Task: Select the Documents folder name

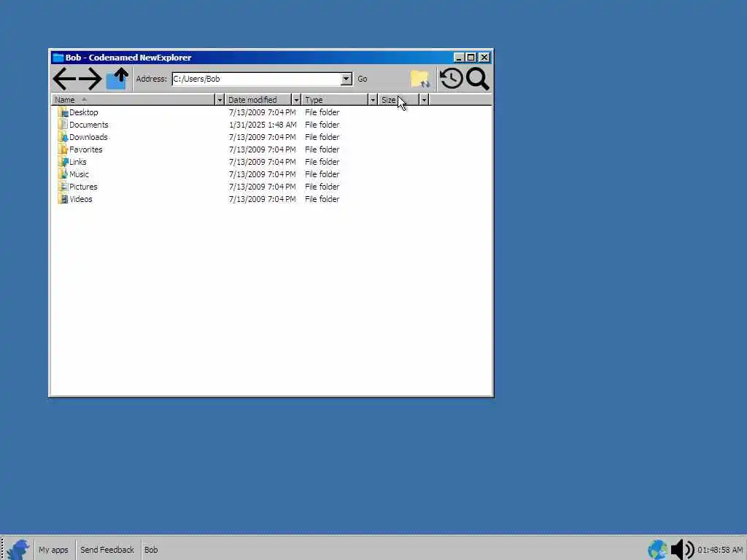Action: click(88, 125)
